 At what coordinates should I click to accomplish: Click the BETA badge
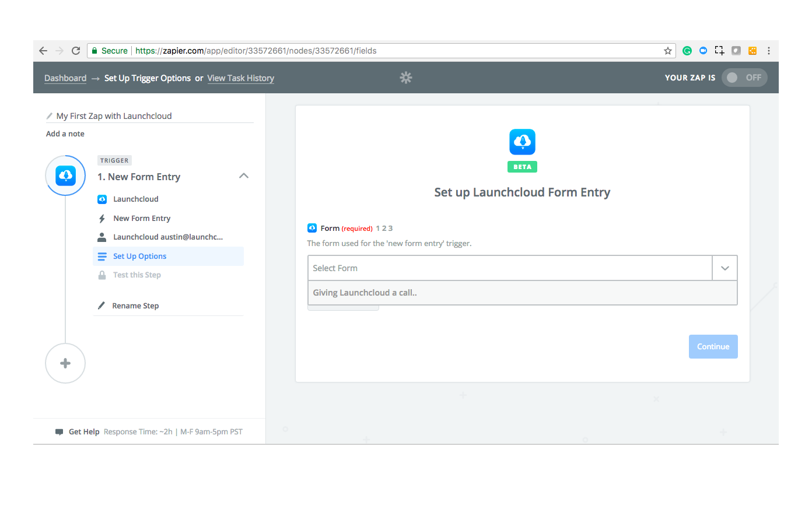click(523, 167)
